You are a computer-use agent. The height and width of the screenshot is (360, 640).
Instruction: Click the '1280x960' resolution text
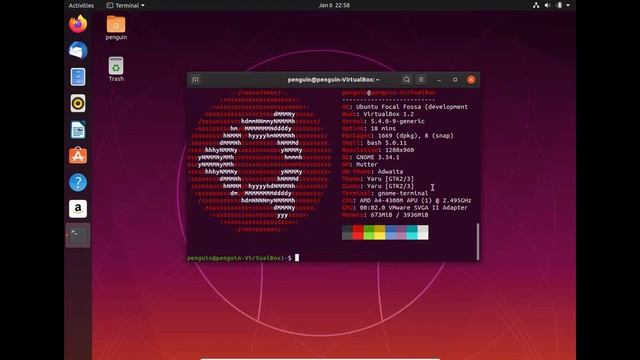click(399, 150)
